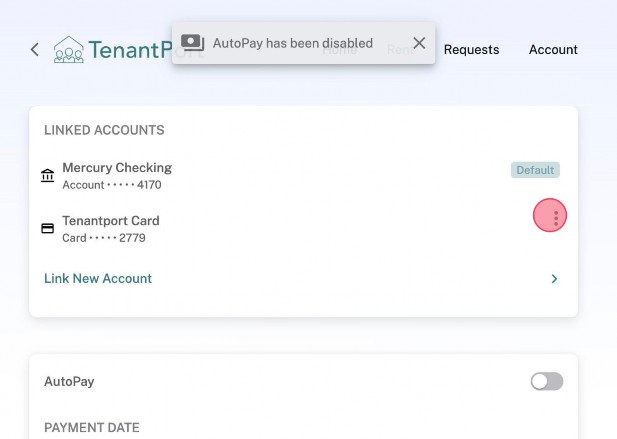Click the Payment Date section heading
Screen dimensions: 617x439
[x=91, y=427]
